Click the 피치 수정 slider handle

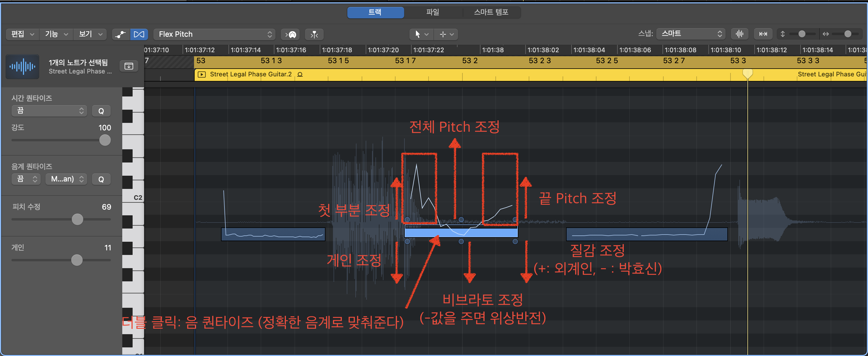click(77, 219)
